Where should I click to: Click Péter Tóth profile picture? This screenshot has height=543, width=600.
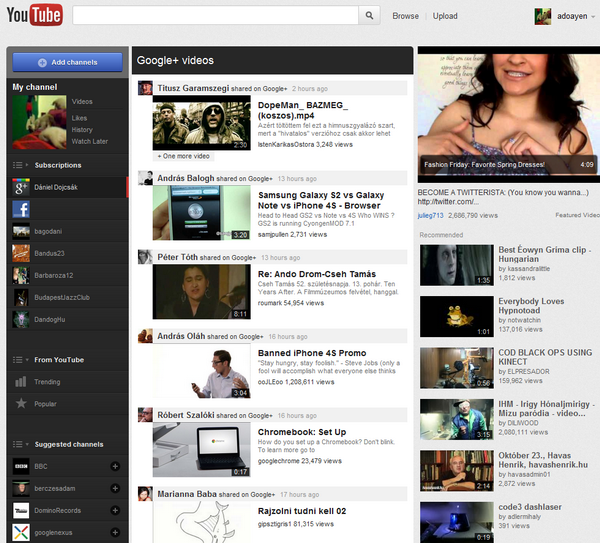[x=145, y=257]
